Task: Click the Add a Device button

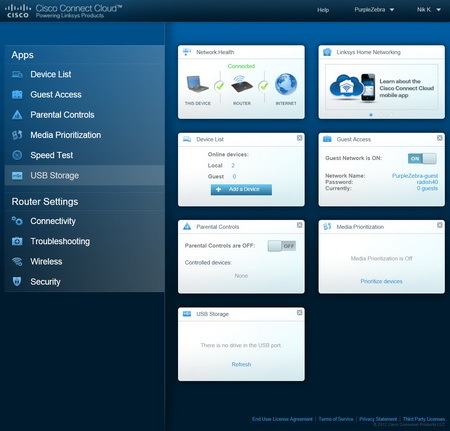Action: 241,189
